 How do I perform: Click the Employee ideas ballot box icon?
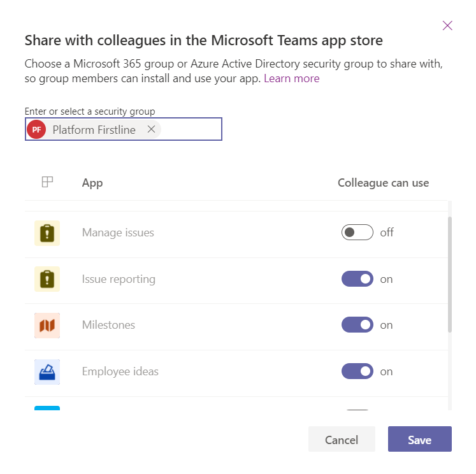[47, 372]
